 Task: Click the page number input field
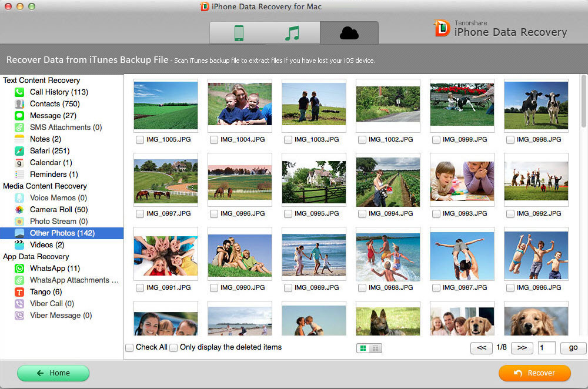click(546, 348)
